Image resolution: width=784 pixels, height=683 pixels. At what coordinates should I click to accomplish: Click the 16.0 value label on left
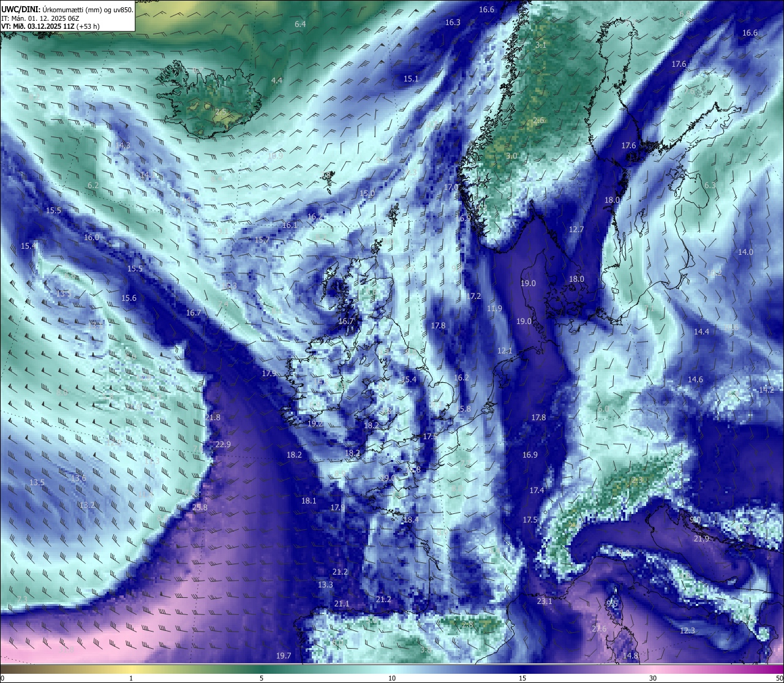[91, 237]
